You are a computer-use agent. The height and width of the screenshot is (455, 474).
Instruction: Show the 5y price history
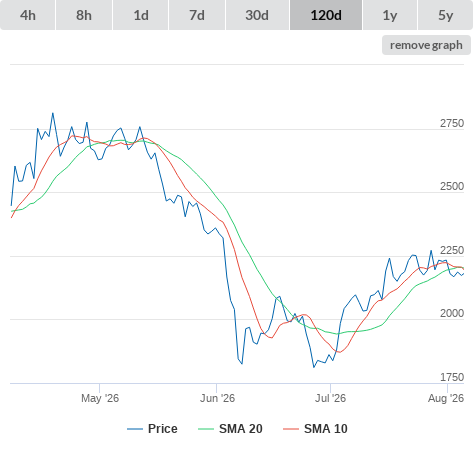click(x=446, y=15)
